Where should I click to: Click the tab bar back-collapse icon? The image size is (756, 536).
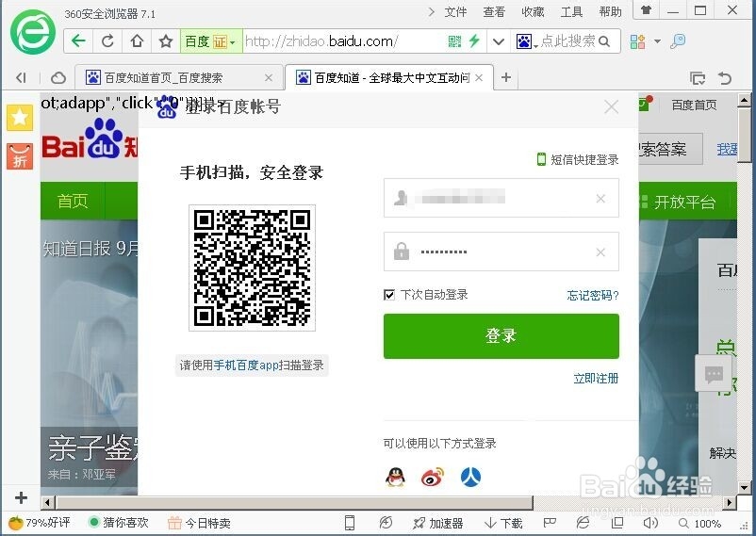tap(22, 77)
